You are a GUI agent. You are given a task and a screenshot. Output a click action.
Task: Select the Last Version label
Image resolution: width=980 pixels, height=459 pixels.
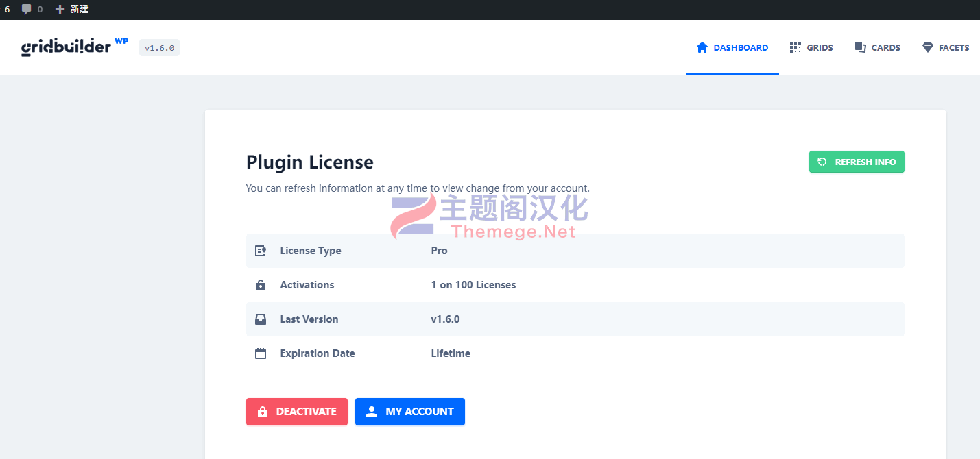[309, 319]
